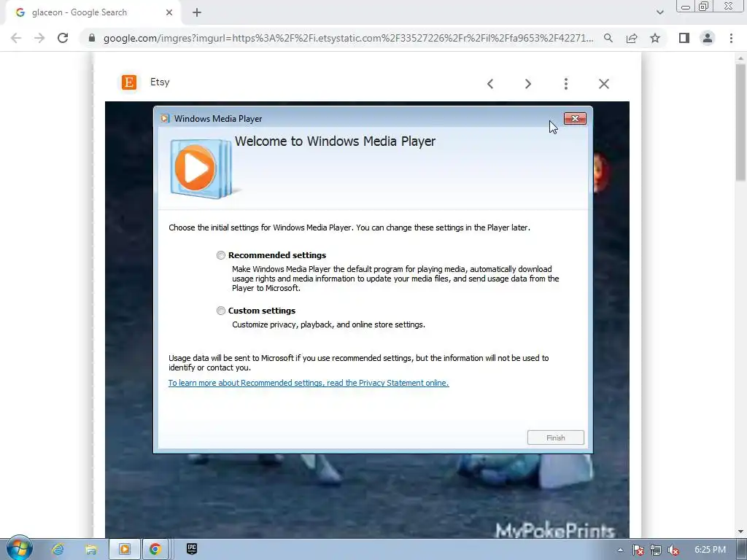747x560 pixels.
Task: Switch to Windows Media Player taskbar button
Action: (124, 550)
